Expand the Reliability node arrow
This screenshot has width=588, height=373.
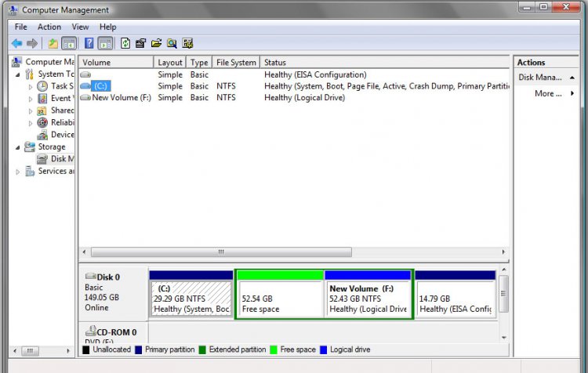[x=31, y=123]
